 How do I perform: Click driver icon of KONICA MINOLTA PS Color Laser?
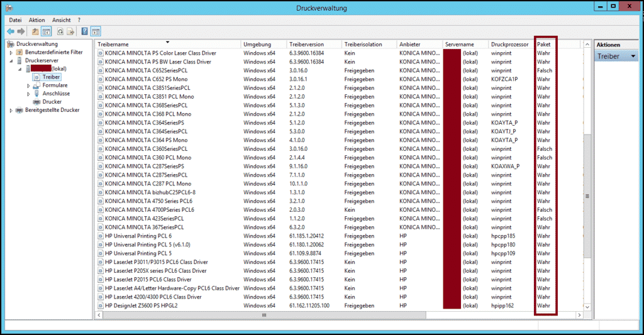tap(101, 53)
